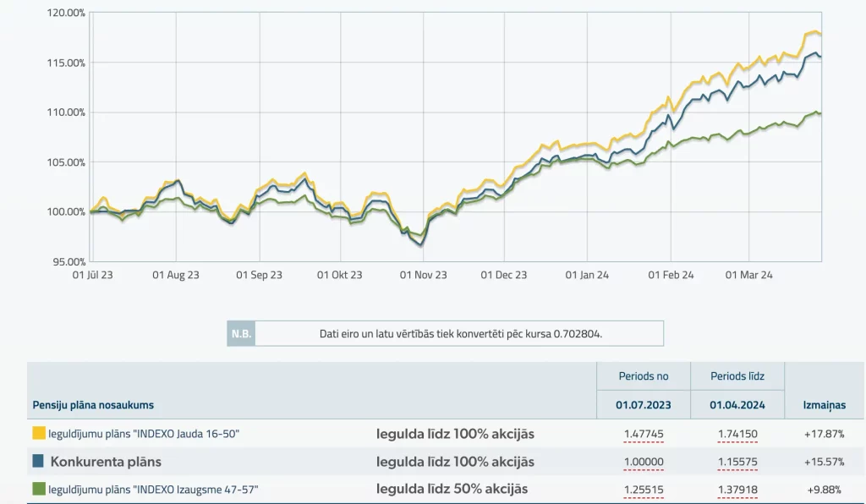Viewport: 866px width, 504px height.
Task: Click the 01 Jan 24 axis label
Action: (x=587, y=275)
